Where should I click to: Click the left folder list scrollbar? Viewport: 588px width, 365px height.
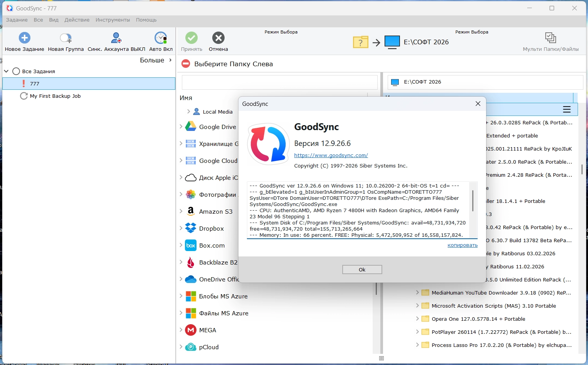coord(376,289)
